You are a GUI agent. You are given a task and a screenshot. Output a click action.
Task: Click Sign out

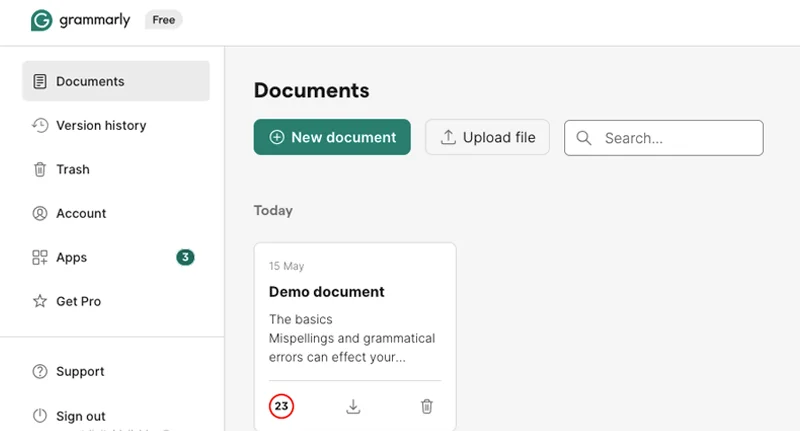click(116, 416)
